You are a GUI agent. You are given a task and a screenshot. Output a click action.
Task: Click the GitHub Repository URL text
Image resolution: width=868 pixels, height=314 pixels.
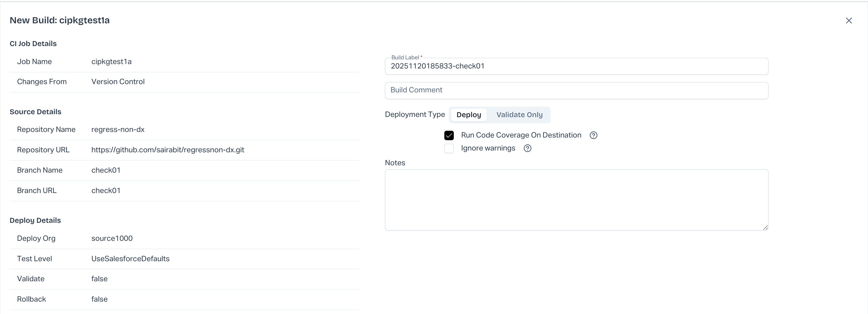pyautogui.click(x=167, y=150)
